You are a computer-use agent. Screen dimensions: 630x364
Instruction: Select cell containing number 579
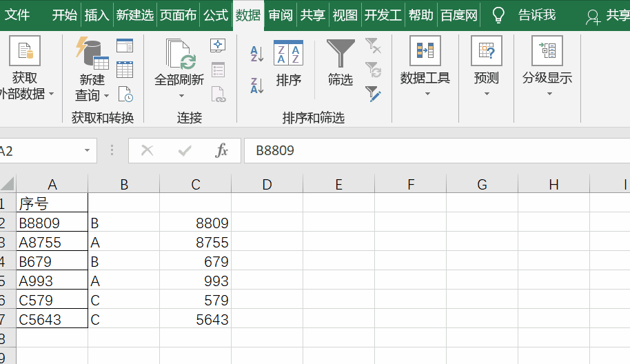click(195, 300)
